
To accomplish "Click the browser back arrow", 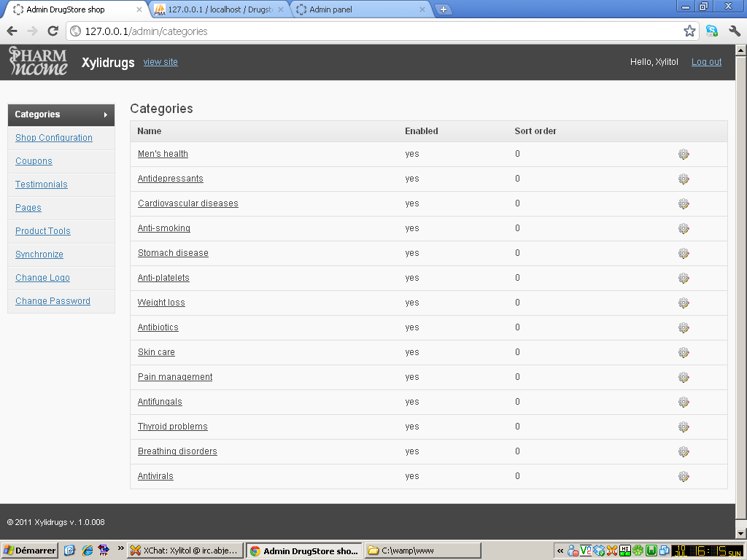I will (x=12, y=31).
